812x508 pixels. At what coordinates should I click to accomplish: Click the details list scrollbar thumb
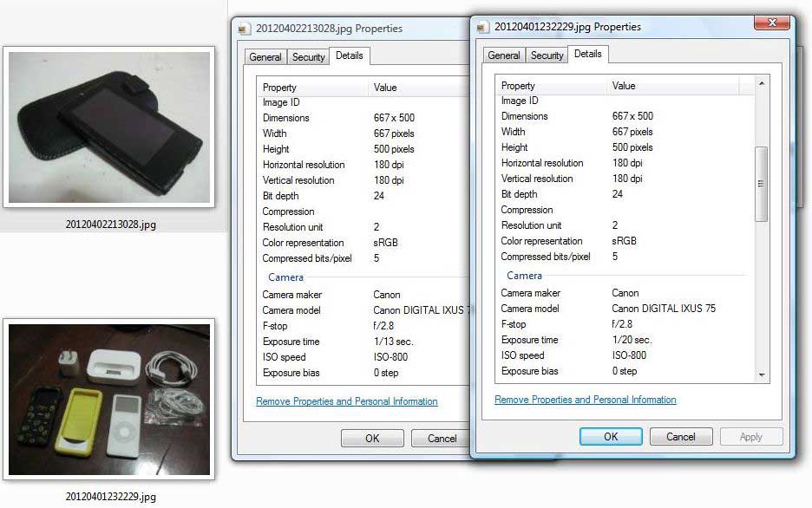(x=762, y=183)
